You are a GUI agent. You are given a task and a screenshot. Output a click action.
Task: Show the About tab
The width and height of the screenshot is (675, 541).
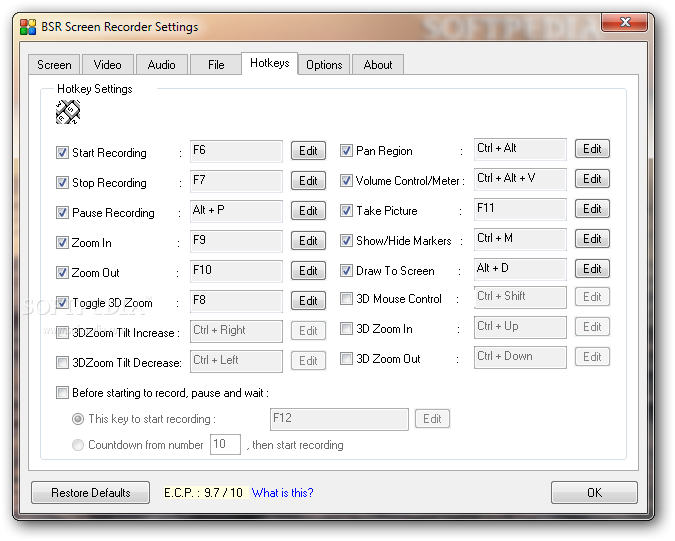[x=378, y=65]
